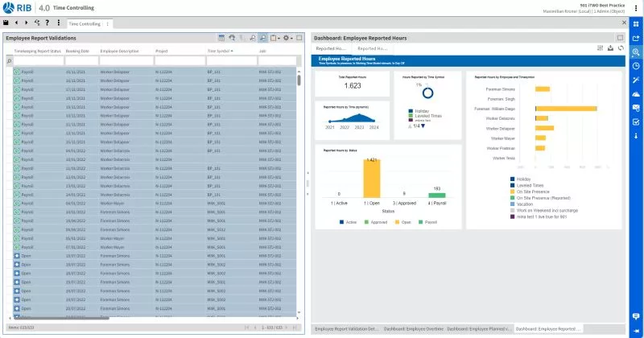Click the first person-search icon in Validations toolbar
Viewport: 644px width, 338px height.
pyautogui.click(x=253, y=38)
